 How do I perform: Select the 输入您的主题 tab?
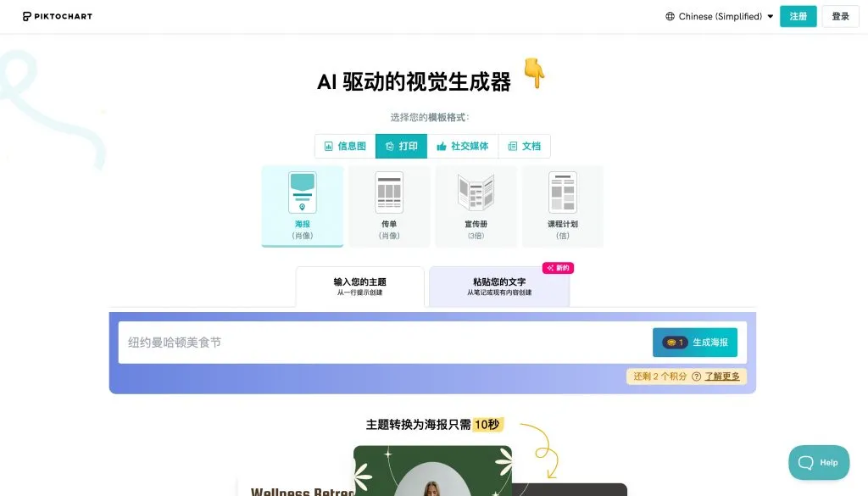click(359, 287)
